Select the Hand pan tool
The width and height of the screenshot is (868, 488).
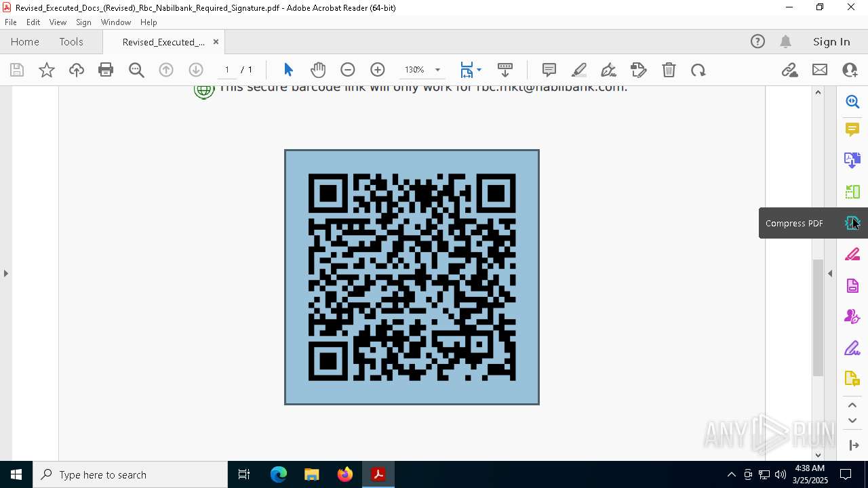(x=318, y=70)
